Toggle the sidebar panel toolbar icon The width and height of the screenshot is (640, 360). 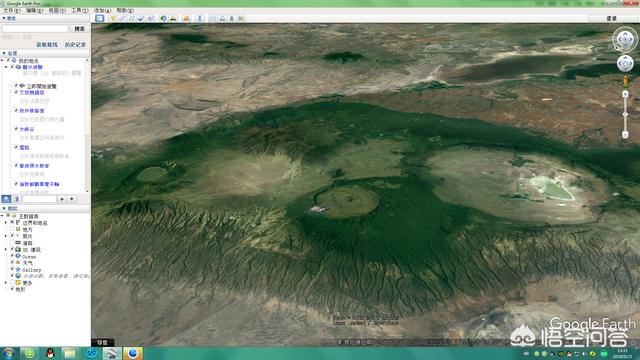click(99, 18)
